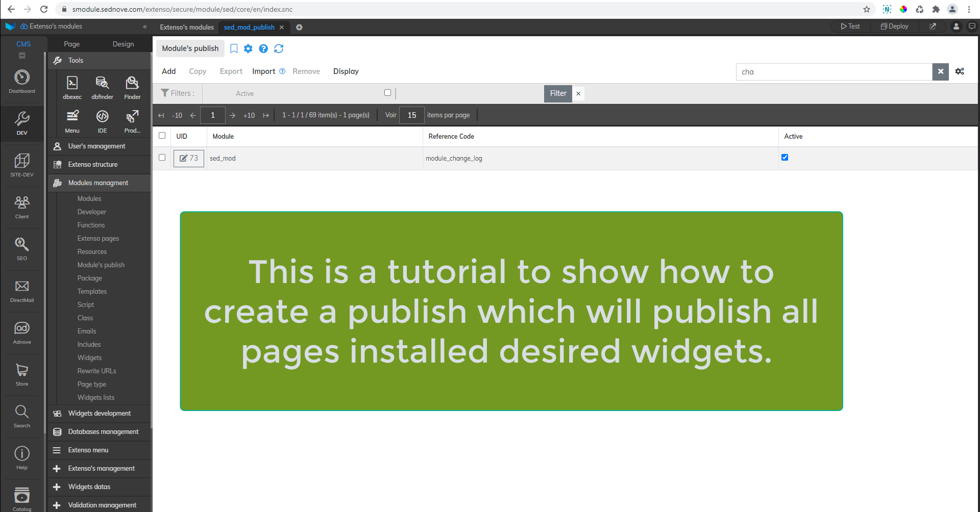Open the Client section icon
The width and height of the screenshot is (980, 512).
(x=22, y=207)
